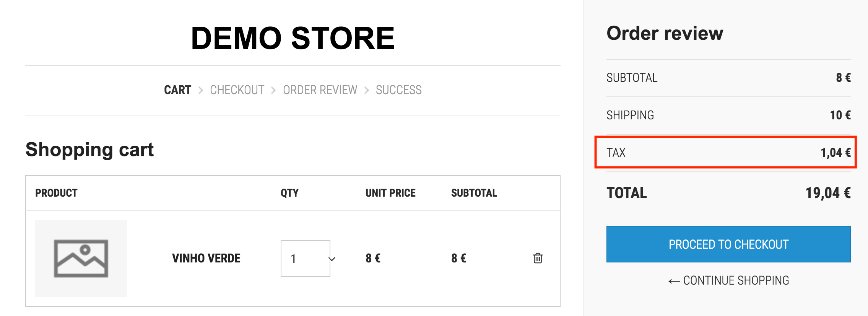Jump to the Success breadcrumb step

[399, 90]
